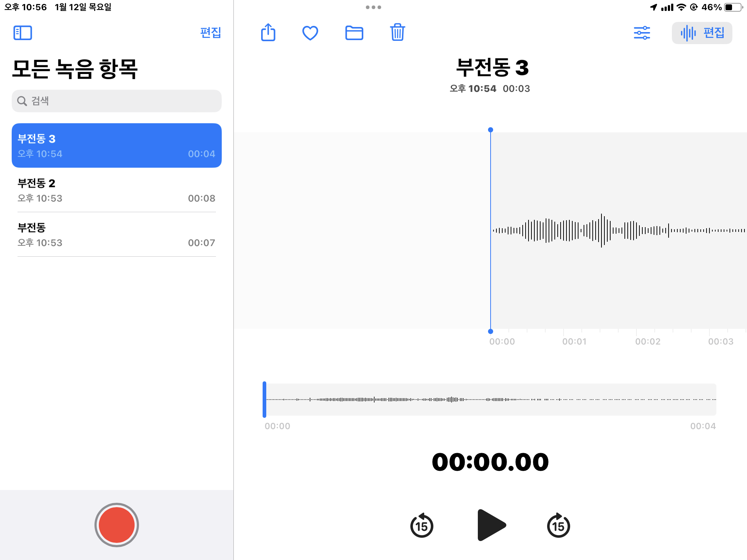
Task: Tap the share icon in toolbar
Action: click(268, 32)
